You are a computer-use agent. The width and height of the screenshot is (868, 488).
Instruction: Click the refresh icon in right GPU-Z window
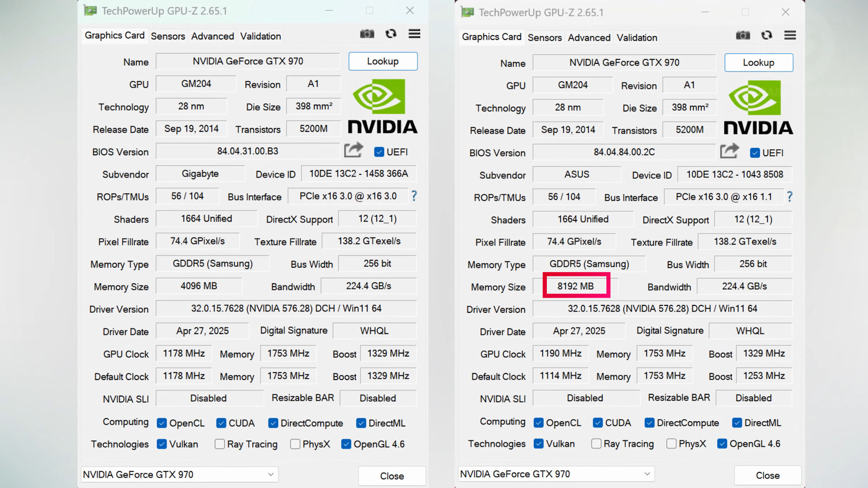pos(766,35)
